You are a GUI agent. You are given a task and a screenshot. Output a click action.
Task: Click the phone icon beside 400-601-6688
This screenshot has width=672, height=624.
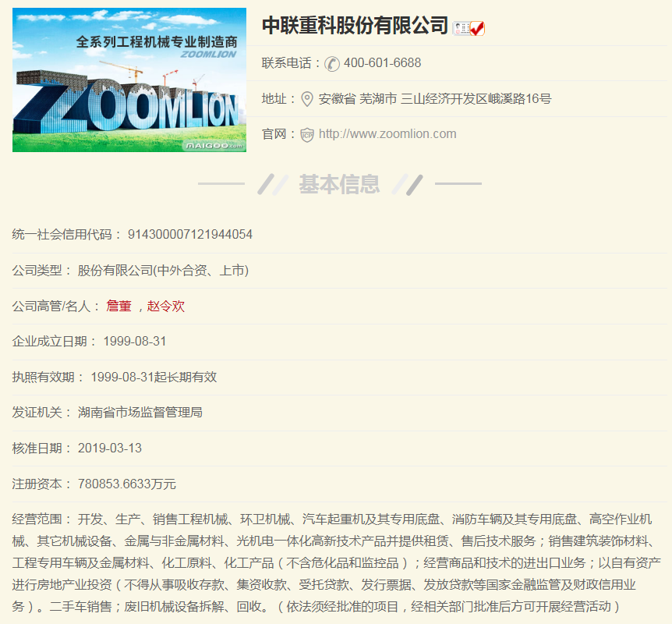point(332,64)
